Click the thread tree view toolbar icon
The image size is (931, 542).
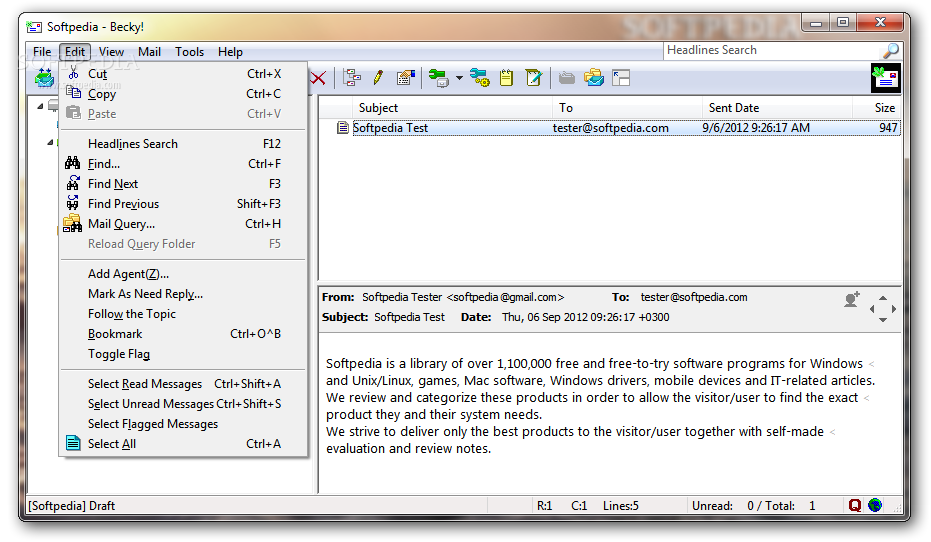pyautogui.click(x=352, y=78)
